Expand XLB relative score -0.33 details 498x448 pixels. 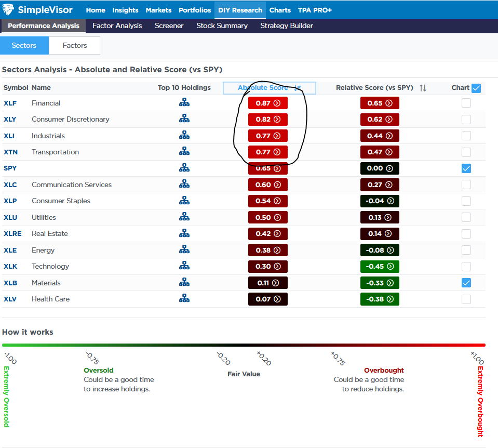point(380,283)
